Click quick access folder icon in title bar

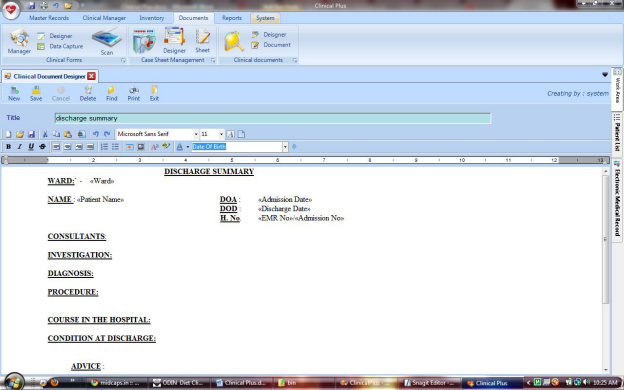[68, 6]
